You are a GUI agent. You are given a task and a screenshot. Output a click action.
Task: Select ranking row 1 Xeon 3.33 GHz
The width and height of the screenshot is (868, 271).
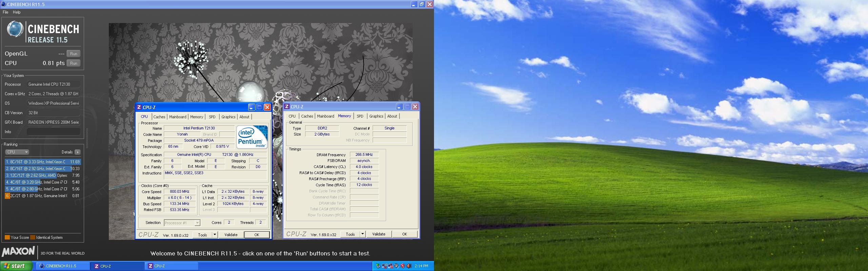click(x=43, y=162)
